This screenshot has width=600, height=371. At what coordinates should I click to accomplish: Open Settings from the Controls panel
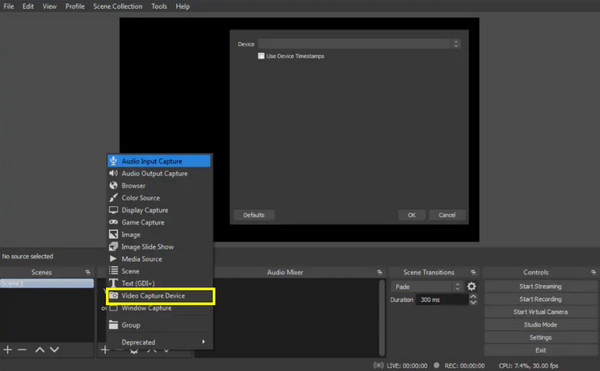pyautogui.click(x=540, y=337)
